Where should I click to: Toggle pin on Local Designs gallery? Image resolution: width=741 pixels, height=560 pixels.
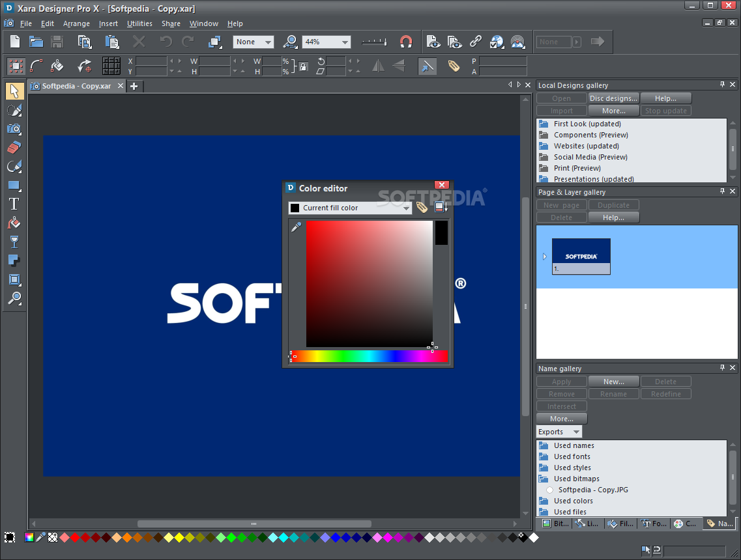722,85
